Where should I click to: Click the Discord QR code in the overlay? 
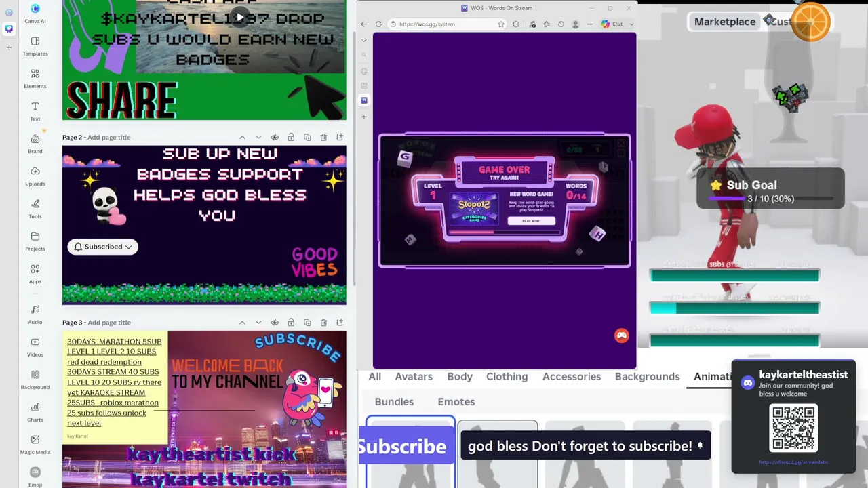tap(793, 428)
